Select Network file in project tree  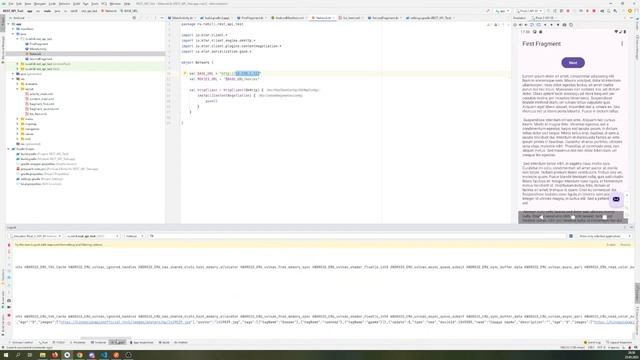click(x=35, y=54)
